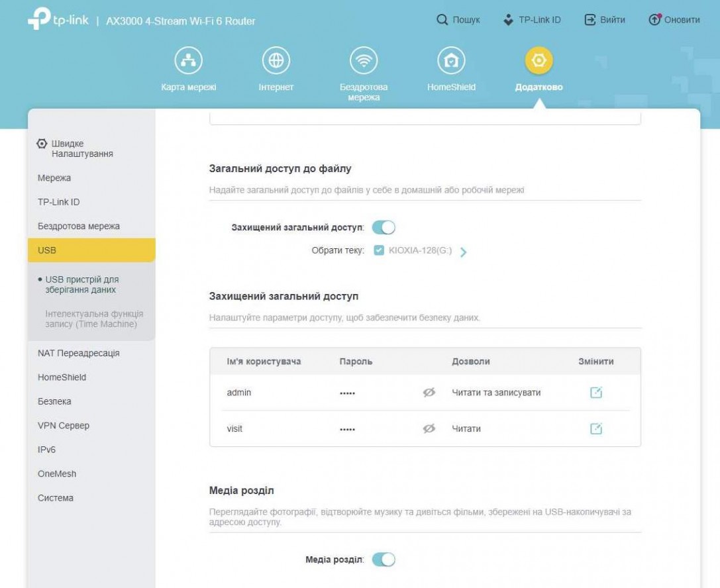Open the HomeShield icon in top navigation
Screen dimensions: 720x588
tap(451, 62)
